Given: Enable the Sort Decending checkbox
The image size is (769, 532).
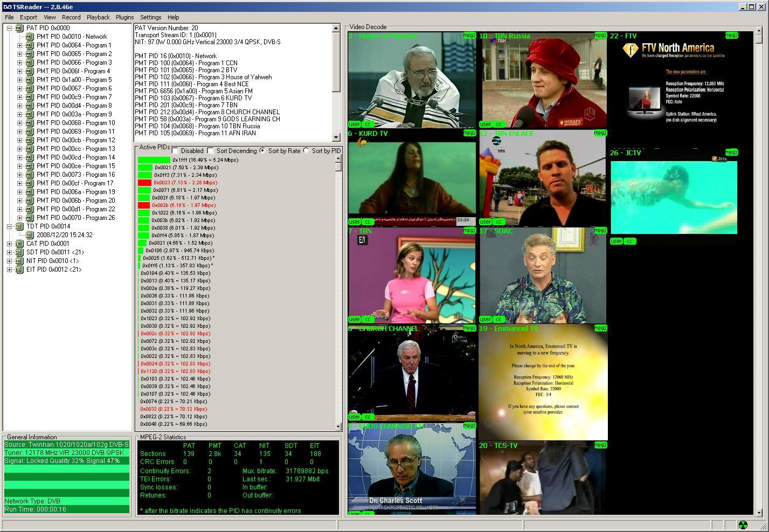Looking at the screenshot, I should click(210, 150).
